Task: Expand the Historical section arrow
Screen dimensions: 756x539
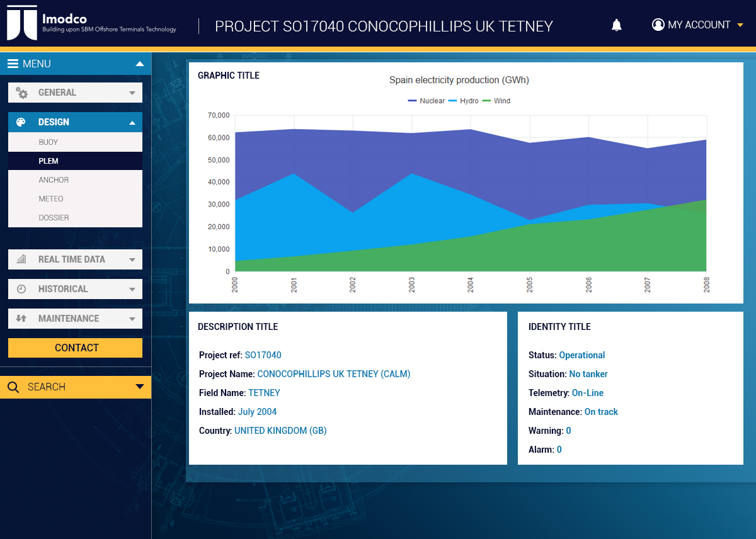Action: pos(132,290)
